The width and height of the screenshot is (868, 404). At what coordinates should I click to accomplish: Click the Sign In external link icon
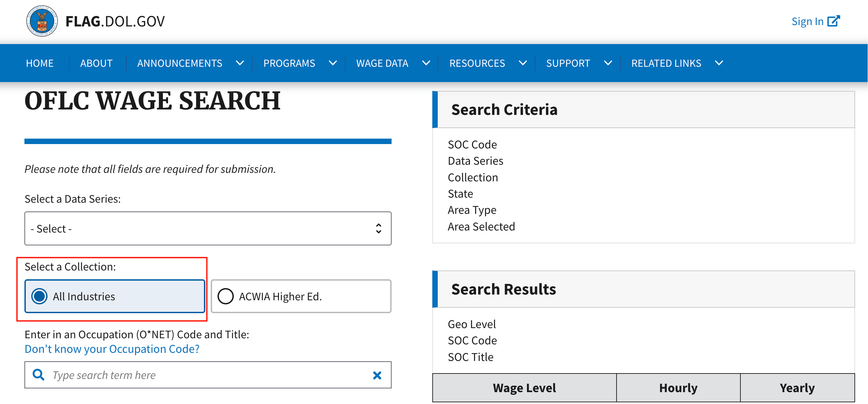833,21
